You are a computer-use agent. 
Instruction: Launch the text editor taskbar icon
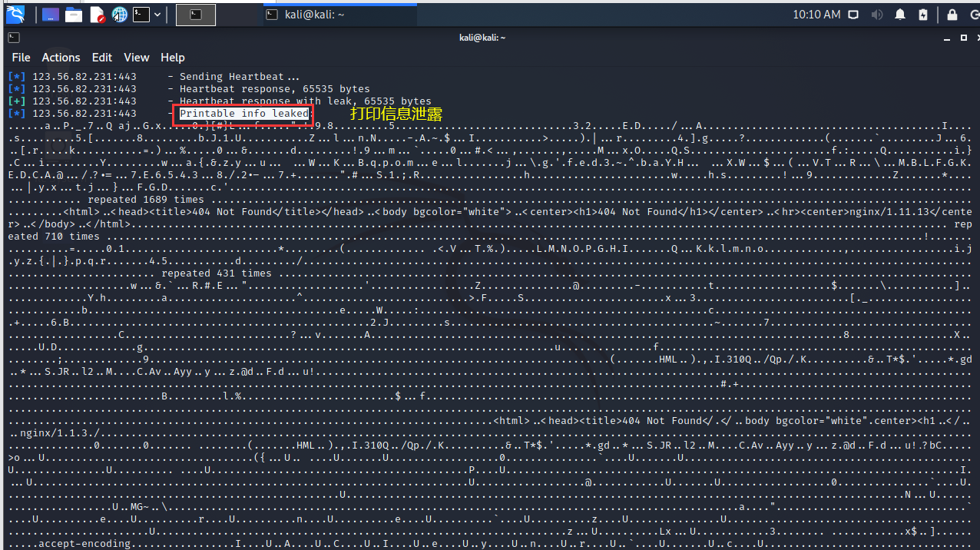95,13
